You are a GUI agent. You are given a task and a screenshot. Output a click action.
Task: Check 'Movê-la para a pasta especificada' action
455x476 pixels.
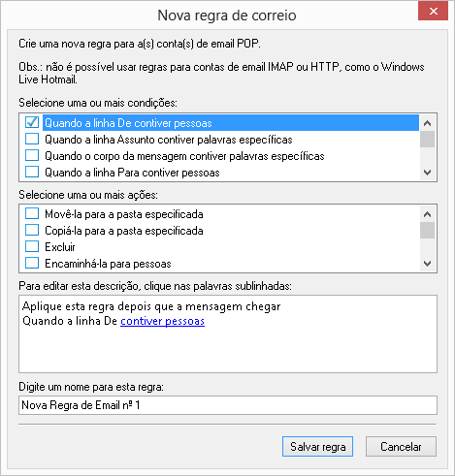point(32,213)
